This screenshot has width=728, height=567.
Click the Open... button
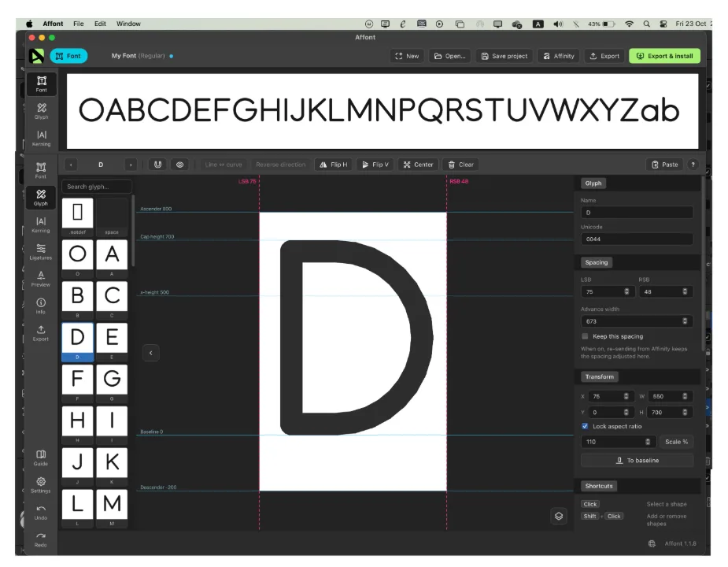coord(449,56)
